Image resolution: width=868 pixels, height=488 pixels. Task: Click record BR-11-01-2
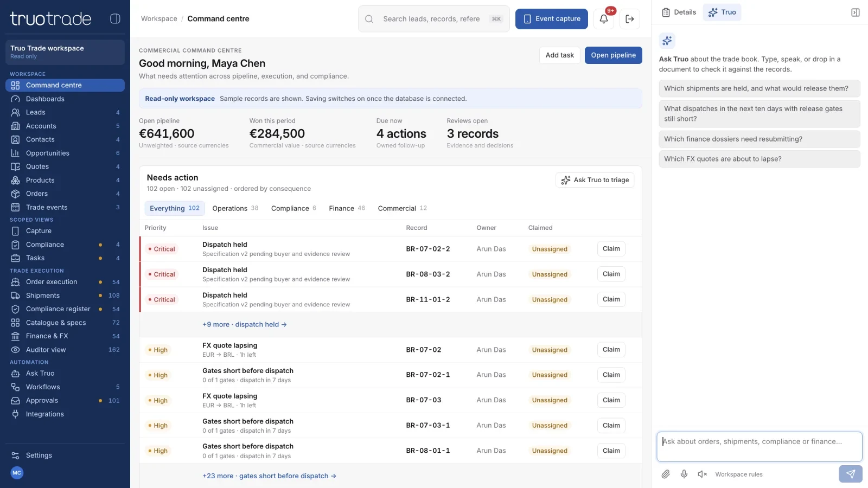click(x=428, y=299)
